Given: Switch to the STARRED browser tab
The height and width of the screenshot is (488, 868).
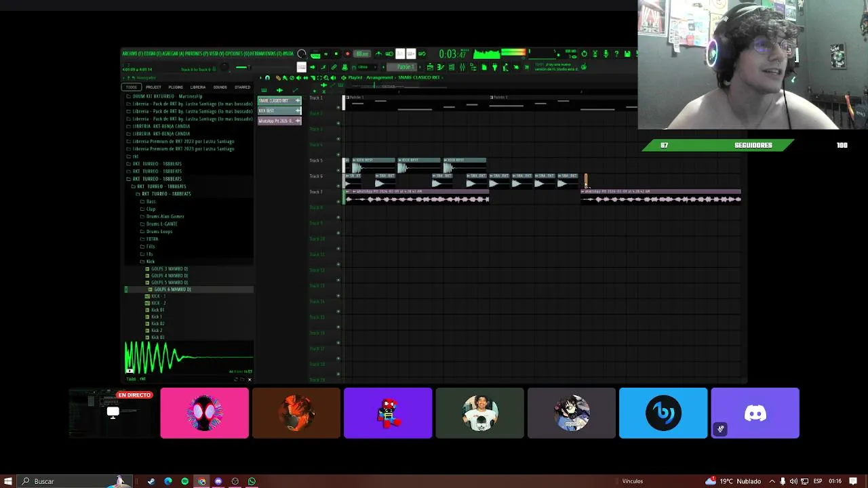Looking at the screenshot, I should 242,87.
